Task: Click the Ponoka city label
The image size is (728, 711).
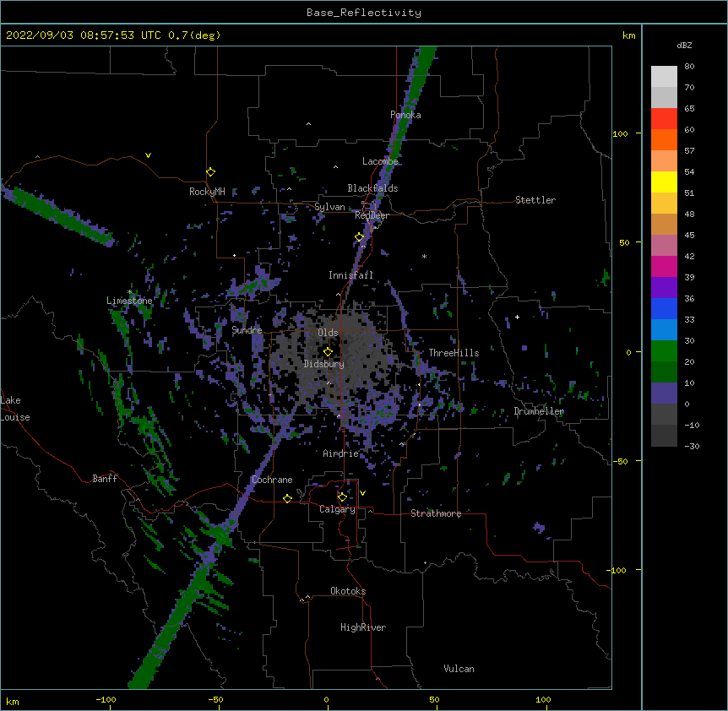Action: pos(405,115)
